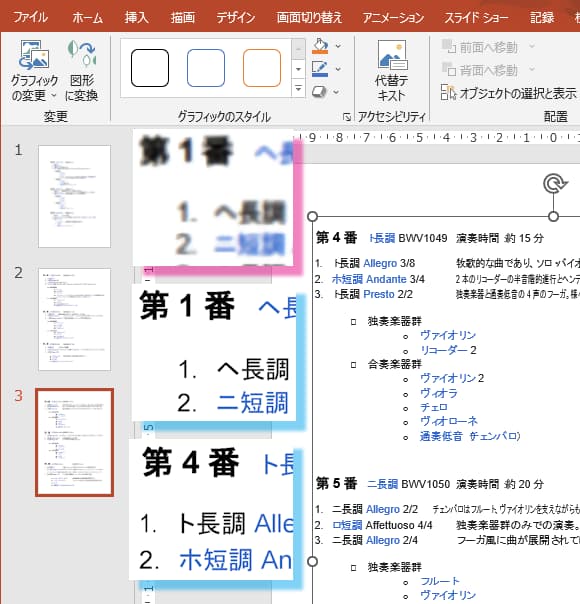580x604 pixels.
Task: Click the 代替テキスト alt text button
Action: coord(391,71)
